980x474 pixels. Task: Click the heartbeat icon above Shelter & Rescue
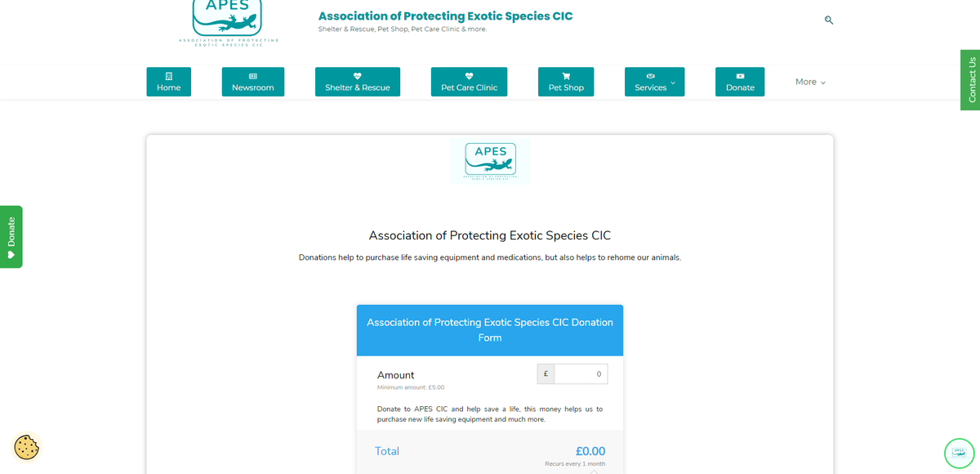[358, 76]
